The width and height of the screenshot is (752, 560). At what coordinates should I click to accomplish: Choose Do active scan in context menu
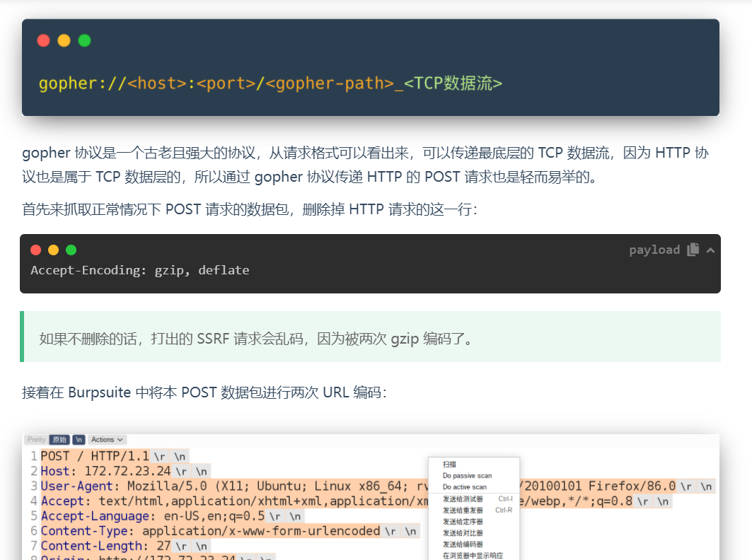point(465,487)
